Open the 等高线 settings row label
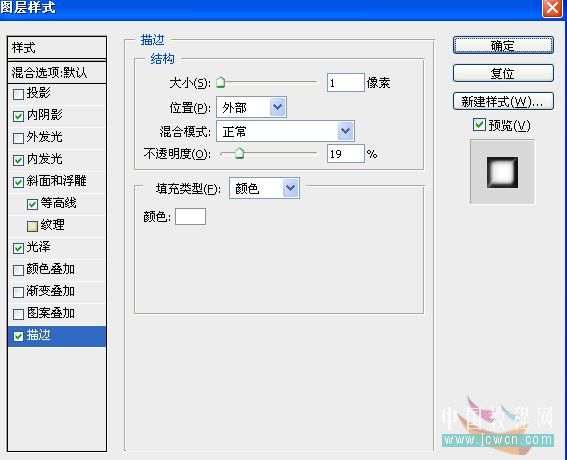 click(58, 203)
